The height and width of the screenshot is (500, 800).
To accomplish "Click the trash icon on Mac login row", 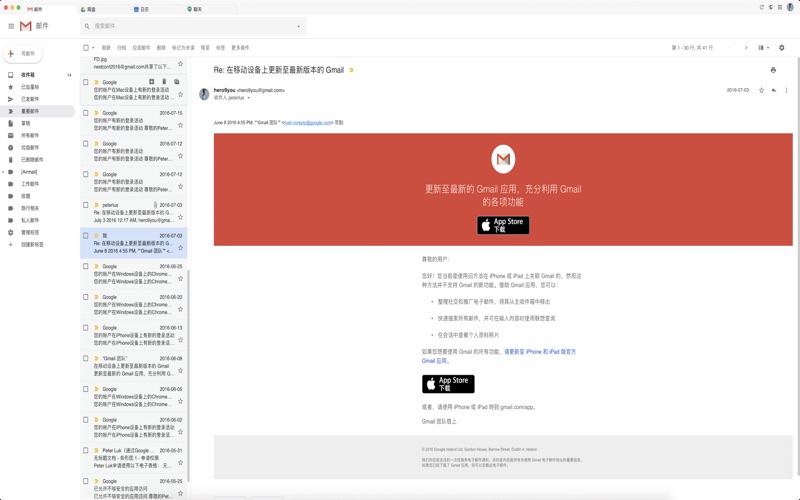I will coord(164,82).
